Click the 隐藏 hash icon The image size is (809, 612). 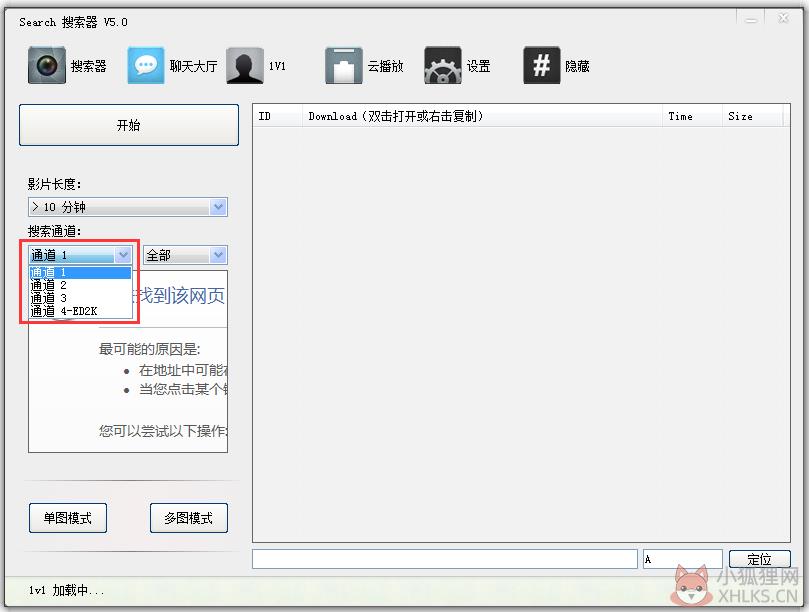(x=542, y=65)
